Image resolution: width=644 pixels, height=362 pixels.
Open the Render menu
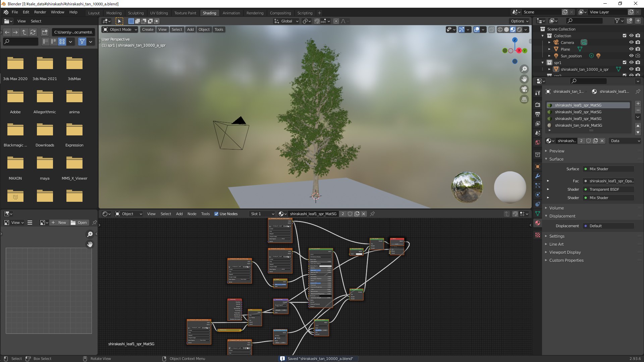(40, 12)
